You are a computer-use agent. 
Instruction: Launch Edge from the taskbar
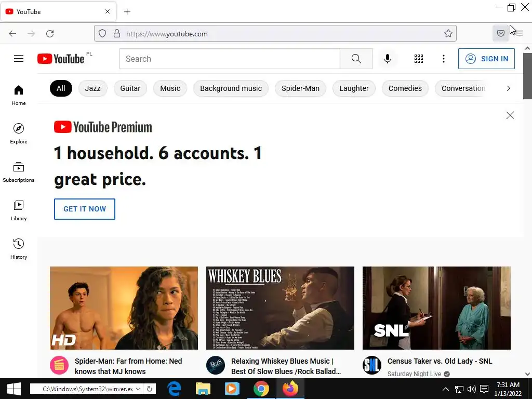175,389
